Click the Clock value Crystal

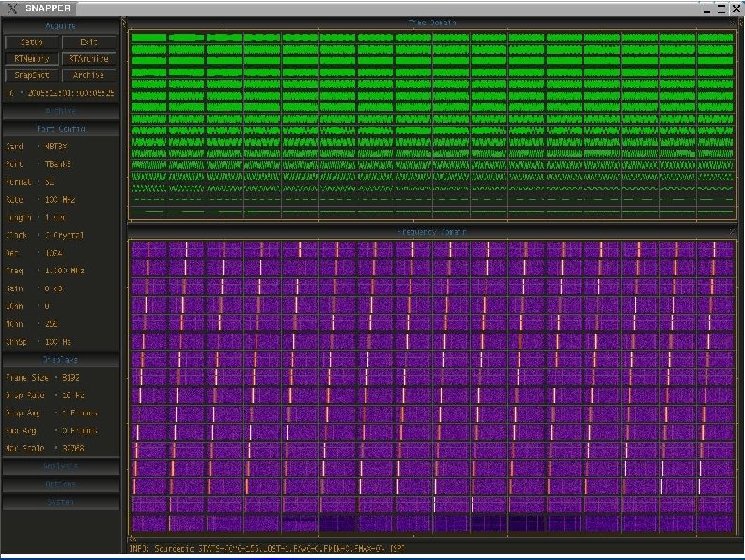coord(64,235)
